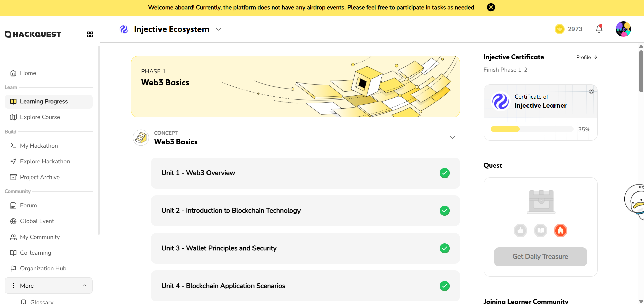
Task: Click the Injective ecosystem logo icon
Action: click(x=124, y=29)
